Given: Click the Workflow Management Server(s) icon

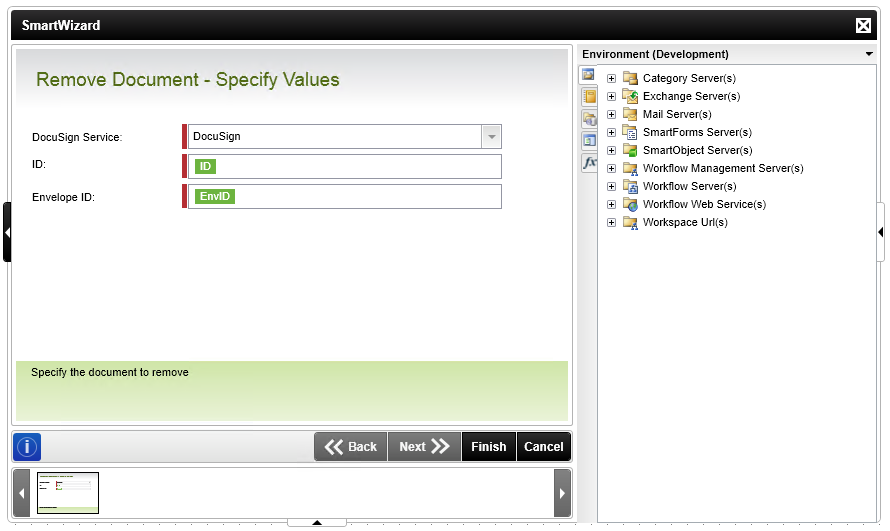Looking at the screenshot, I should click(x=630, y=168).
